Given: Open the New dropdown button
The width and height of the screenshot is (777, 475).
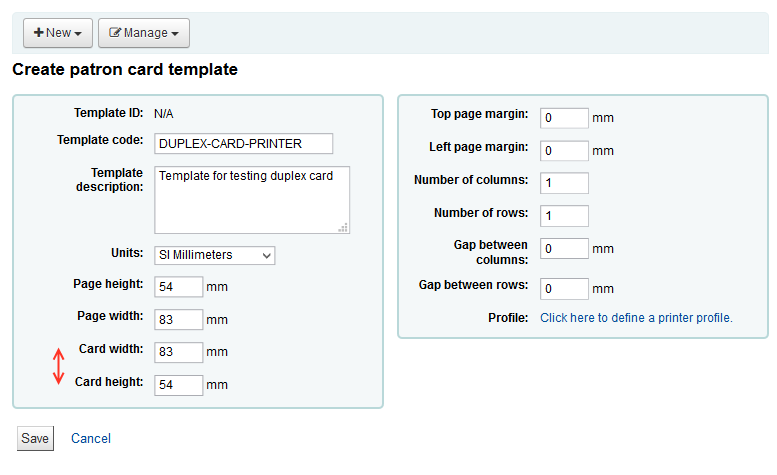Looking at the screenshot, I should tap(58, 33).
